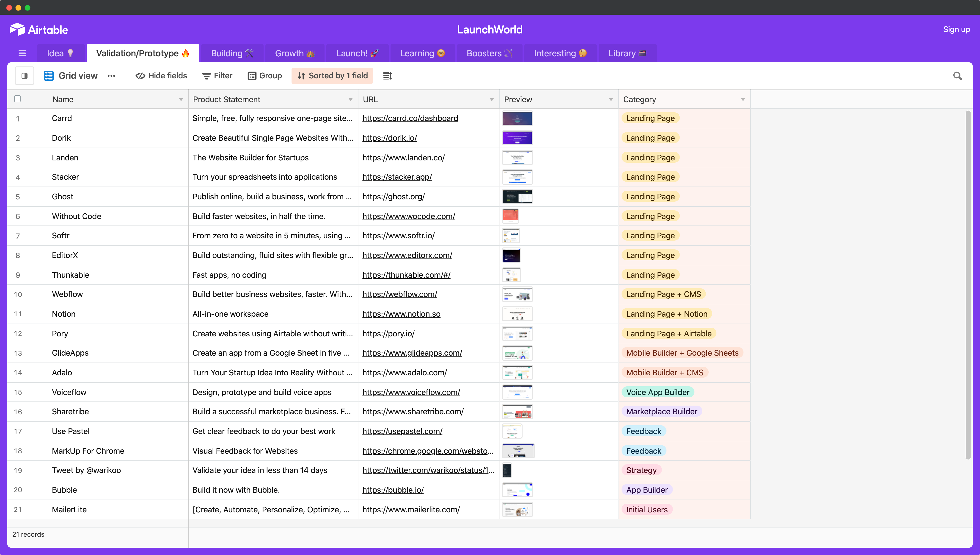Click the Marketplace Builder category tag

(662, 412)
